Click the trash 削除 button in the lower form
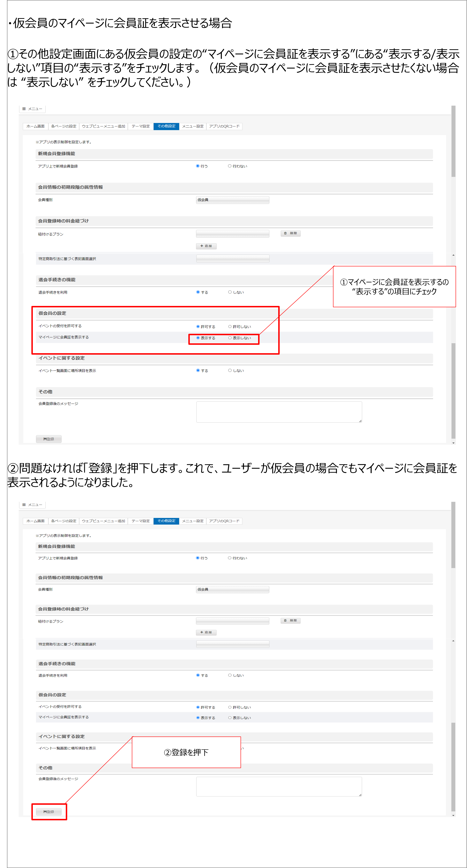Screen dimensions: 467x868 [290, 620]
